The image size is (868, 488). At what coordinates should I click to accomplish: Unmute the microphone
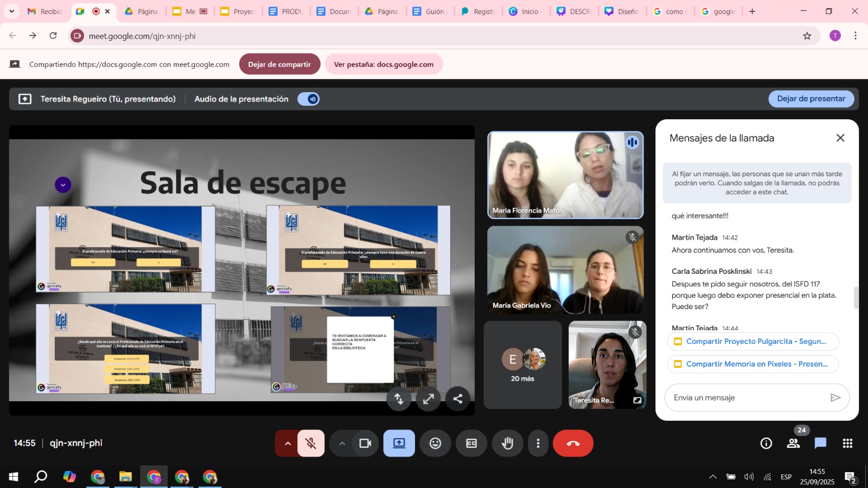point(311,444)
